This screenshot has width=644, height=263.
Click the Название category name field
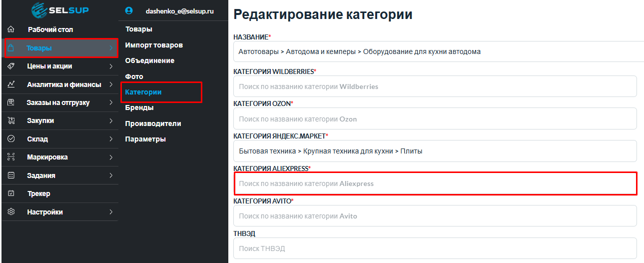pyautogui.click(x=439, y=51)
